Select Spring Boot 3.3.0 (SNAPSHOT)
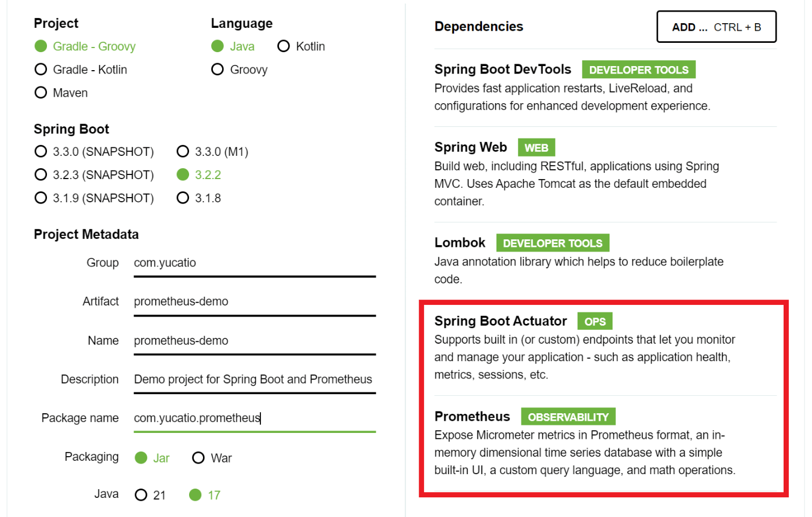This screenshot has width=812, height=517. point(41,152)
